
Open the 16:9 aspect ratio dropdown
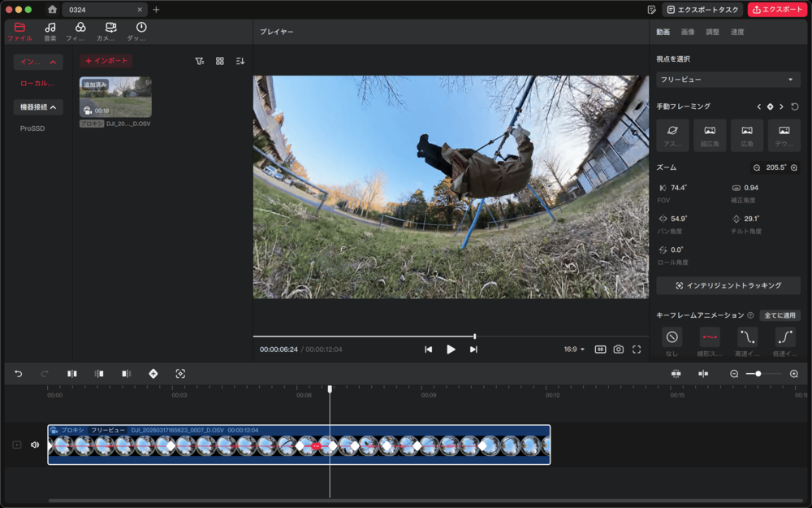click(x=574, y=350)
